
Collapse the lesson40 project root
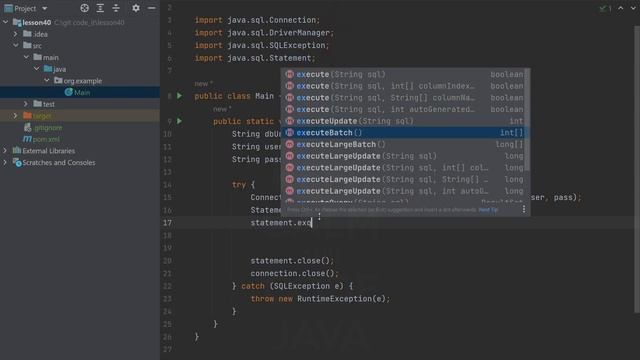pyautogui.click(x=5, y=22)
